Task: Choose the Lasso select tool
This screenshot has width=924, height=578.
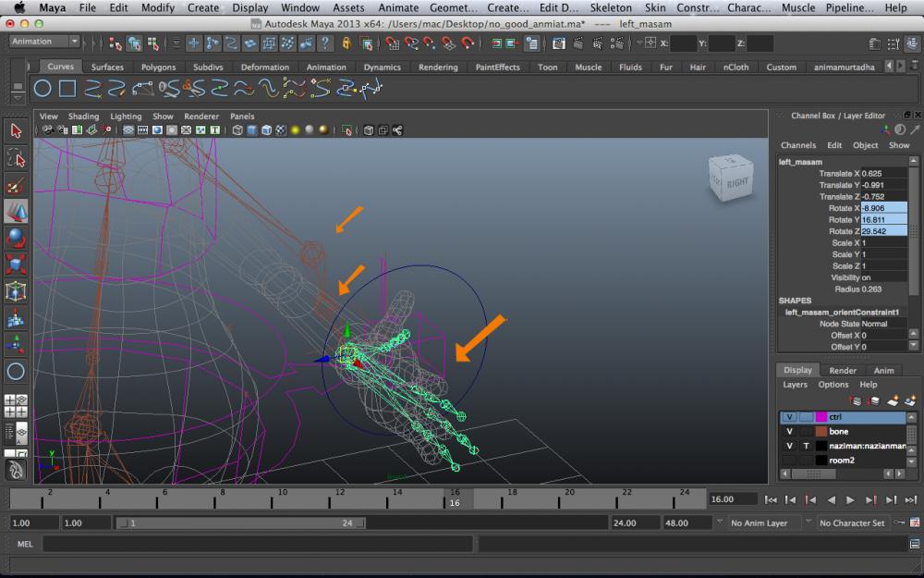Action: (x=16, y=158)
